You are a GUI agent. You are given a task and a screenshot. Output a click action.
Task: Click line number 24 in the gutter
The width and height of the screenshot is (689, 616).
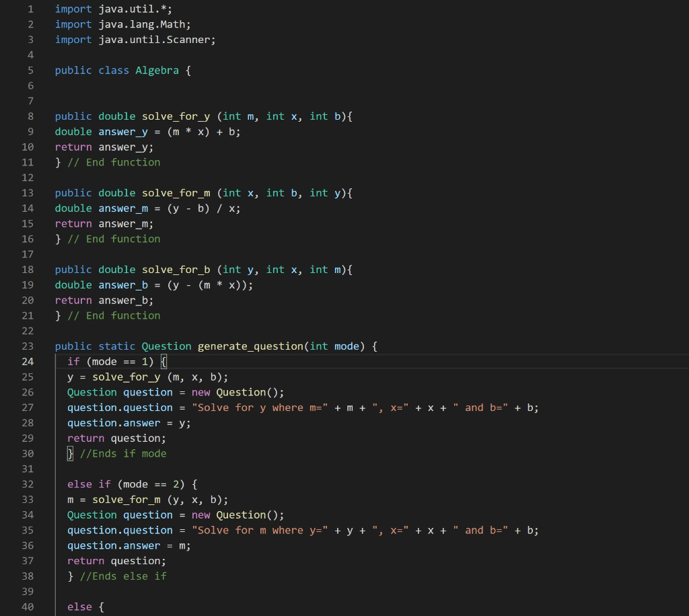[x=28, y=361]
